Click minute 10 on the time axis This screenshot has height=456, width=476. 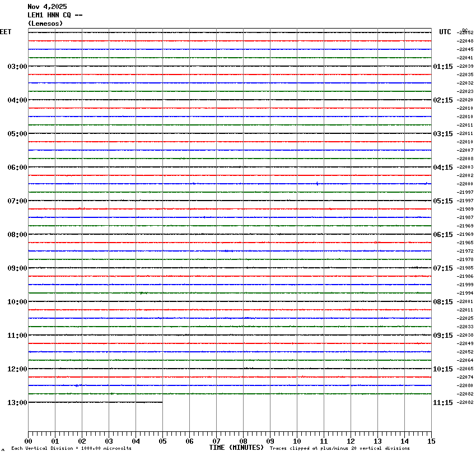(297, 441)
